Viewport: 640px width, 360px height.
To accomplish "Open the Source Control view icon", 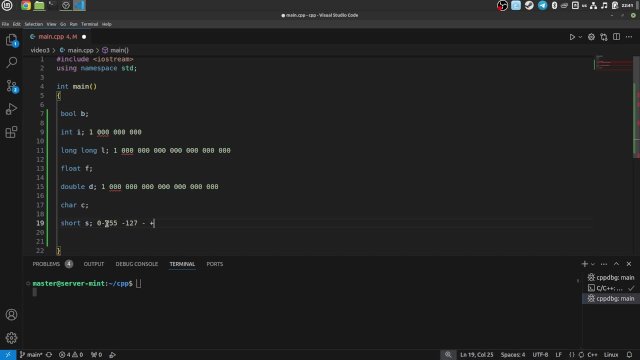I will coord(11,86).
